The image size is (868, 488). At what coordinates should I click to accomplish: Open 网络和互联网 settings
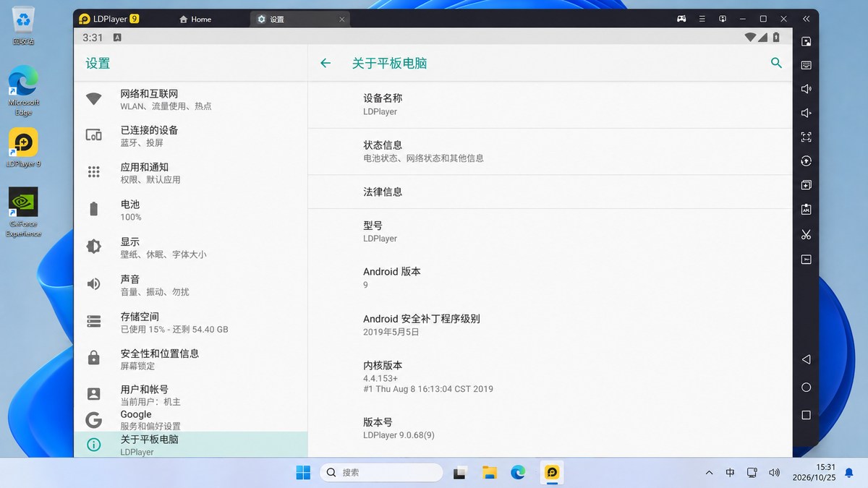[x=191, y=99]
